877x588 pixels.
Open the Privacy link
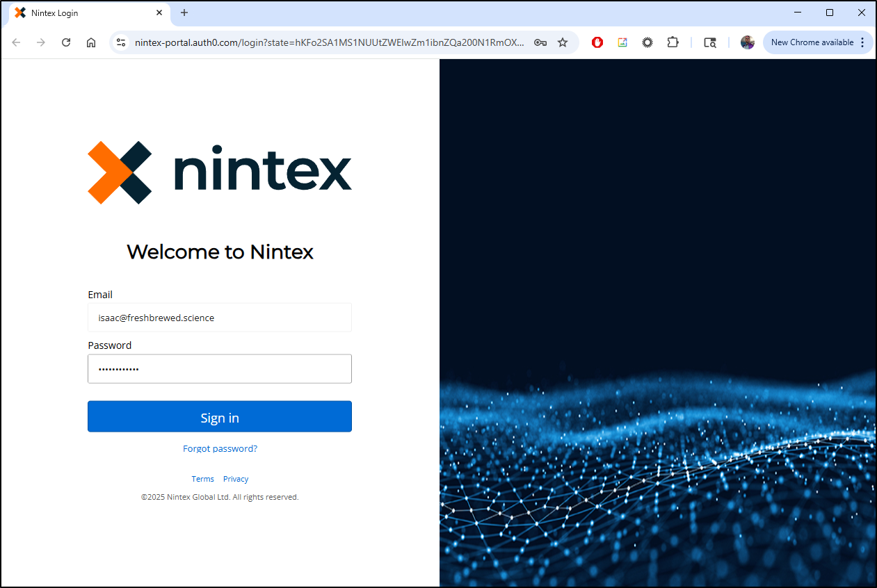coord(236,479)
